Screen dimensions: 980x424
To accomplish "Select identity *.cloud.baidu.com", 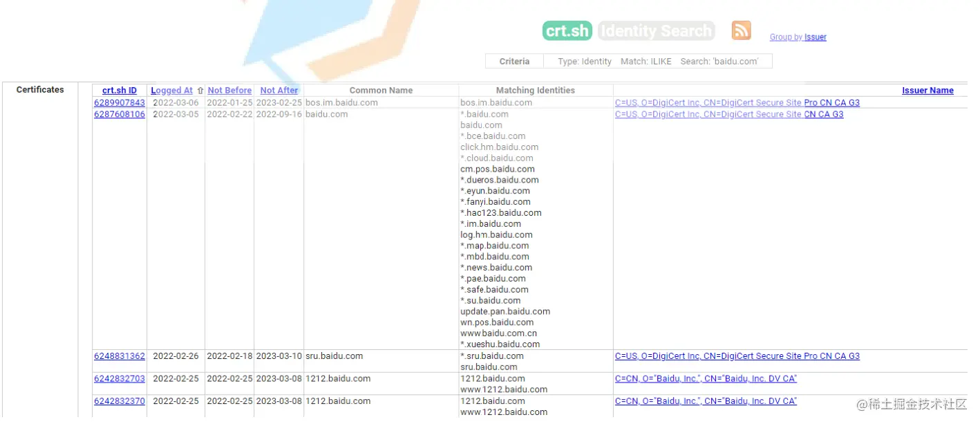I will (x=497, y=159).
